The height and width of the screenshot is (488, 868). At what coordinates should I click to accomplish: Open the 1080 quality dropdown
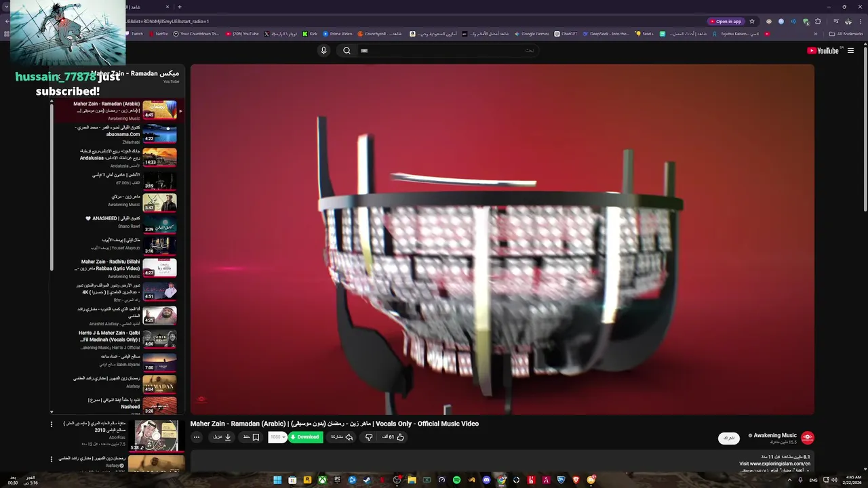pos(277,437)
